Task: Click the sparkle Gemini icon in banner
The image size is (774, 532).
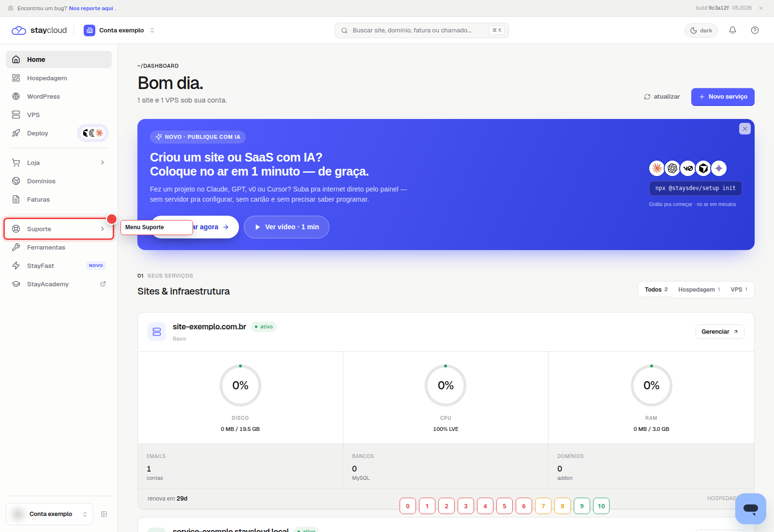Action: 719,168
